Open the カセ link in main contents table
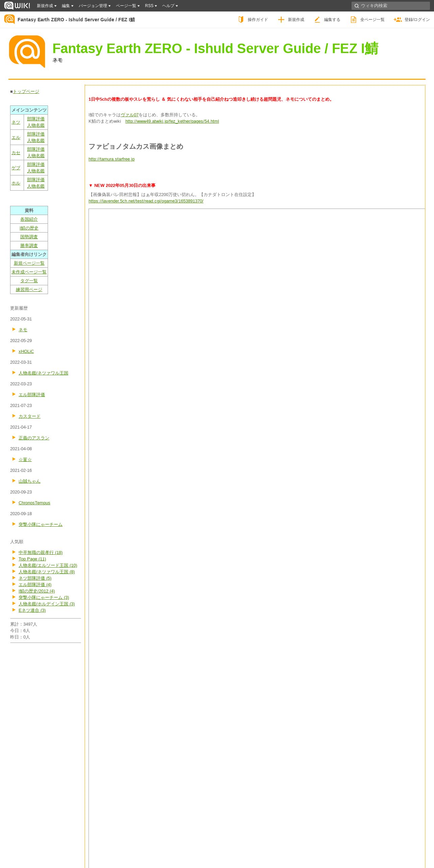The width and height of the screenshot is (434, 868). [16, 152]
